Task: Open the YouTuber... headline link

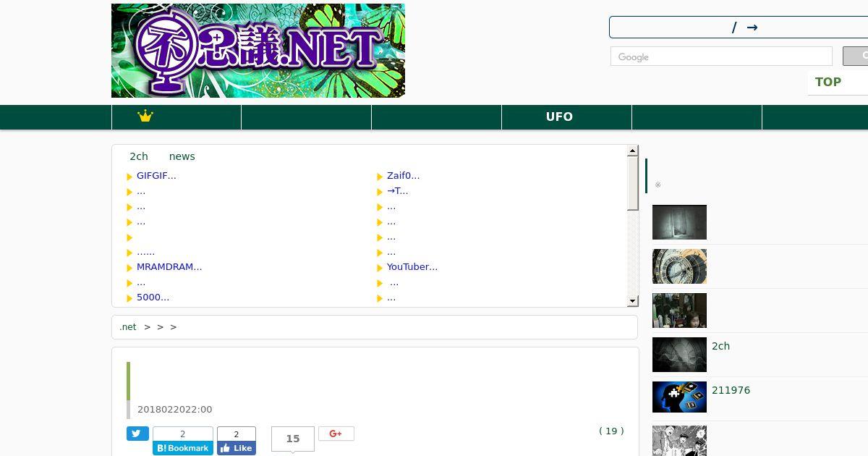Action: point(412,267)
